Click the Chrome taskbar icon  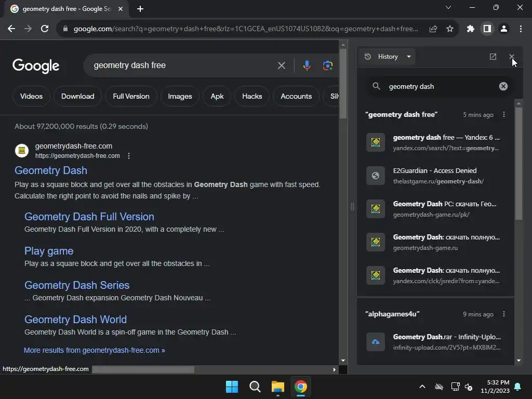[301, 387]
